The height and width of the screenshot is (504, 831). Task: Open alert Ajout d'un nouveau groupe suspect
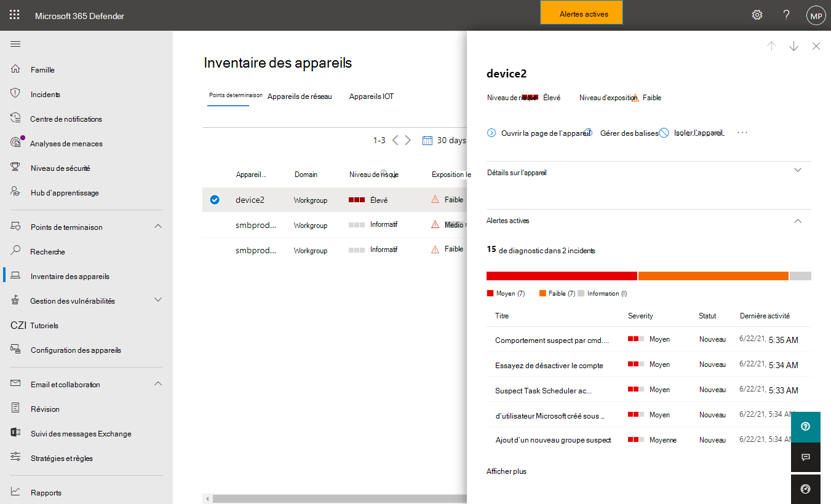(x=553, y=440)
